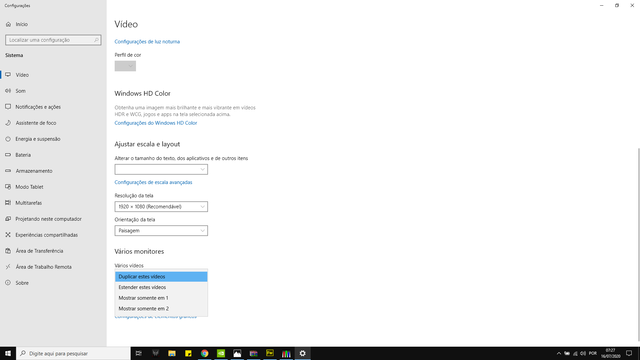Click the taskbar clock and date
Screen dimensions: 640x360
click(611, 353)
